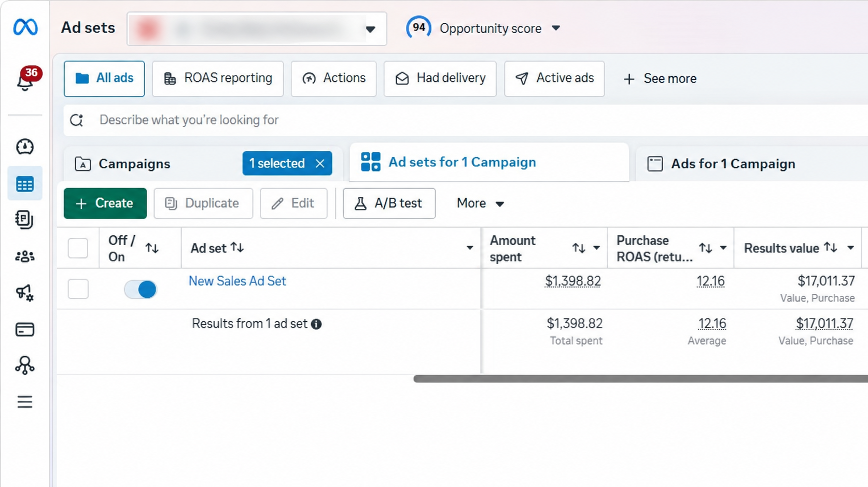
Task: Open Ad set column options dropdown arrow
Action: (x=470, y=248)
